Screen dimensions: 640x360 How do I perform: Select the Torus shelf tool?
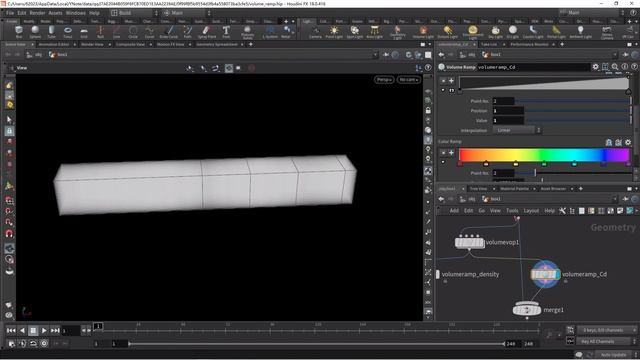click(68, 31)
